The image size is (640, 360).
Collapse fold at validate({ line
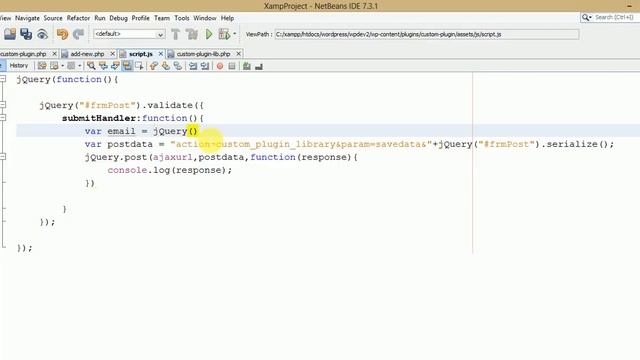(3, 105)
